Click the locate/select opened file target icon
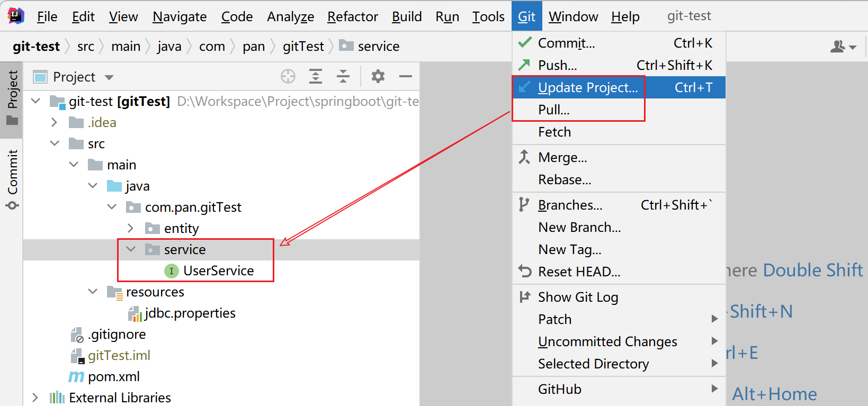The width and height of the screenshot is (868, 406). (x=288, y=77)
